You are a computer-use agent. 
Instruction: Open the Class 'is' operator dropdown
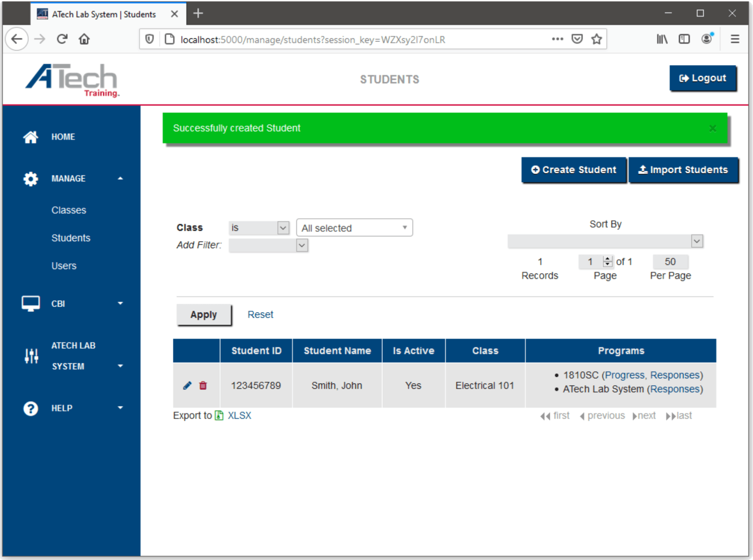click(x=259, y=228)
